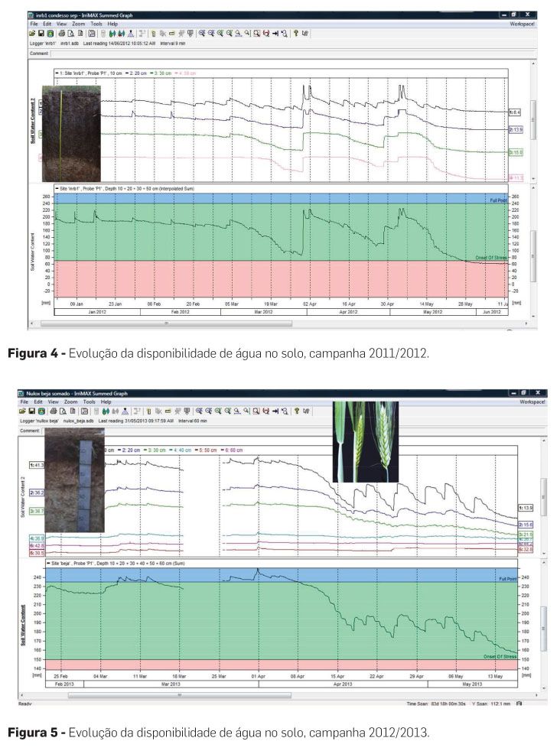The image size is (560, 754).
Task: Click underlined magnifier icon in inrb1 condesso toolbar
Action: click(x=238, y=34)
